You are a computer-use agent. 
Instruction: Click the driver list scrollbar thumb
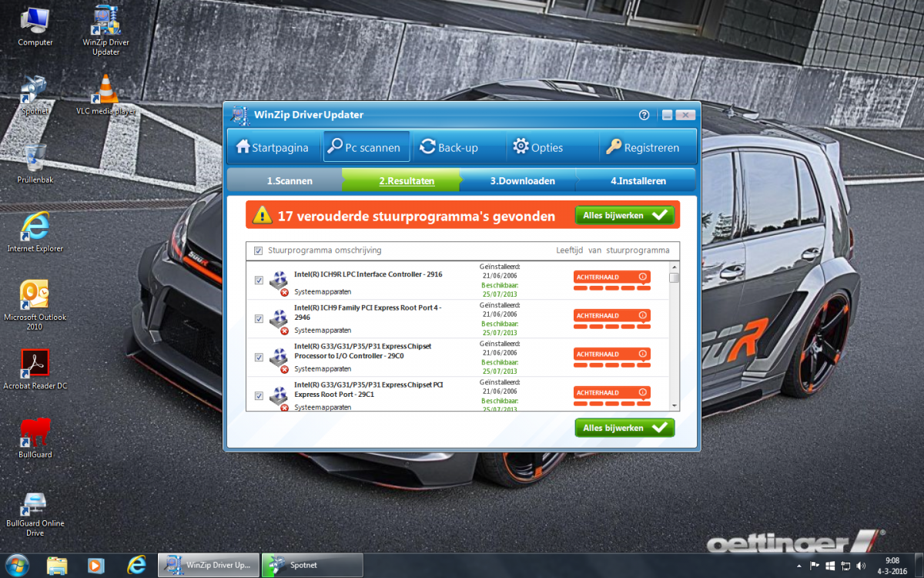[x=675, y=277]
